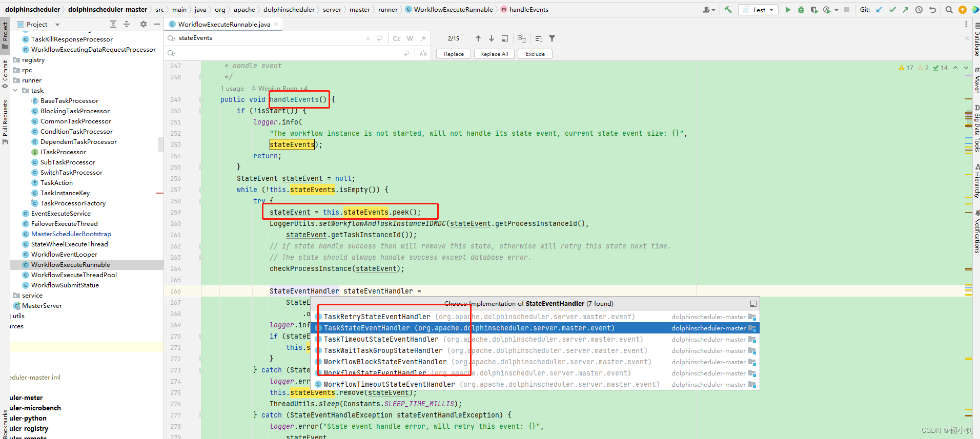Click the stop square icon
The width and height of the screenshot is (980, 439).
(847, 10)
